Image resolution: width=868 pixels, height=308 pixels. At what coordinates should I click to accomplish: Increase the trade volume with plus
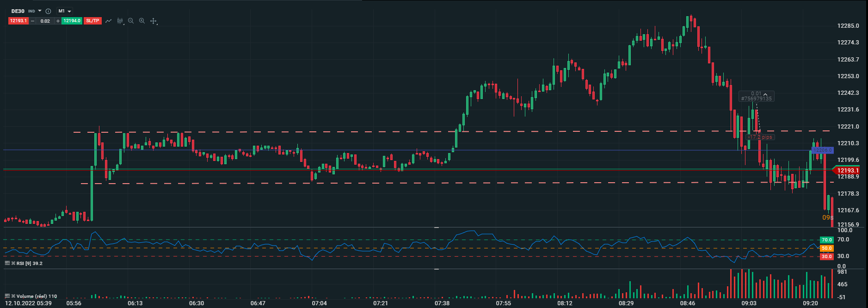[x=58, y=21]
